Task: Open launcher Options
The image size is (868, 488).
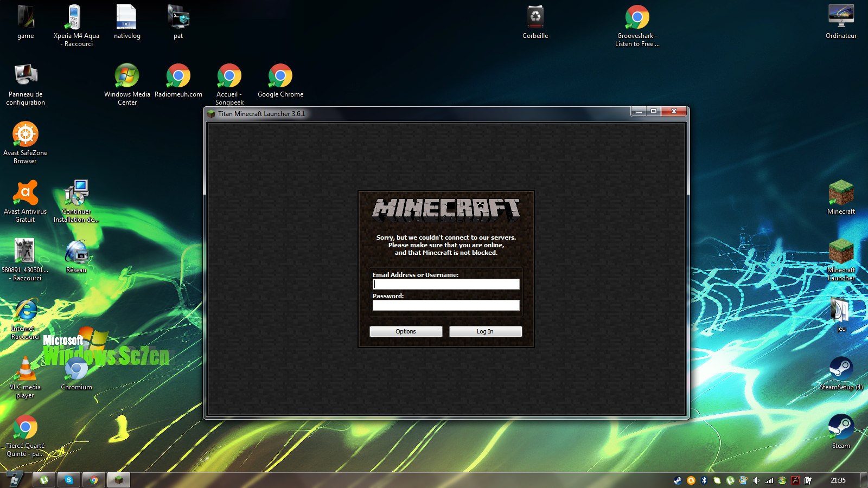Action: pyautogui.click(x=406, y=331)
